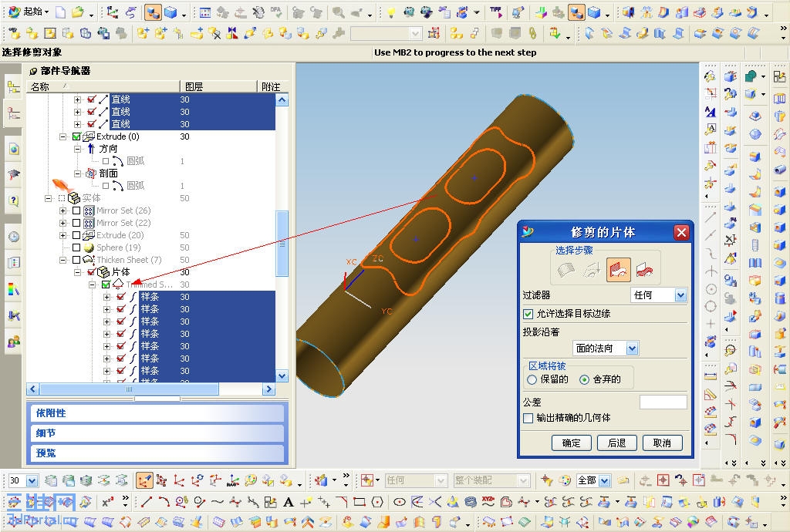Screen dimensions: 790x532
Task: Click the WCS orient icon highlighted in bottom toolbar
Action: click(x=144, y=480)
